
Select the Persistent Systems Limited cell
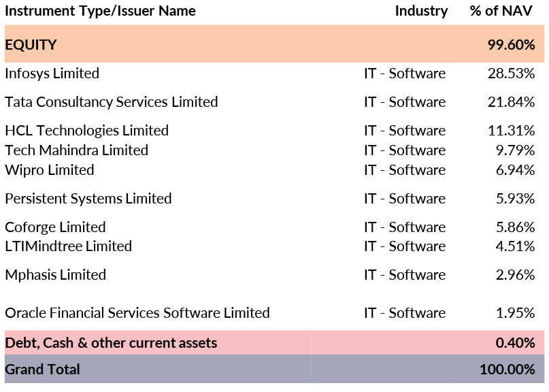pyautogui.click(x=88, y=199)
